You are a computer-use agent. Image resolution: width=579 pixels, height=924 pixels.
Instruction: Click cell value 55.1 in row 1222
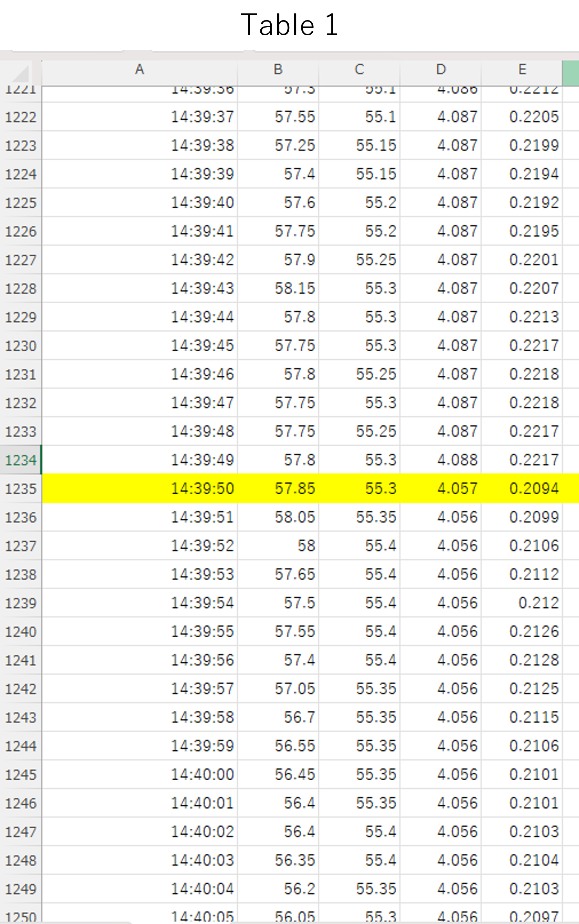coord(359,117)
